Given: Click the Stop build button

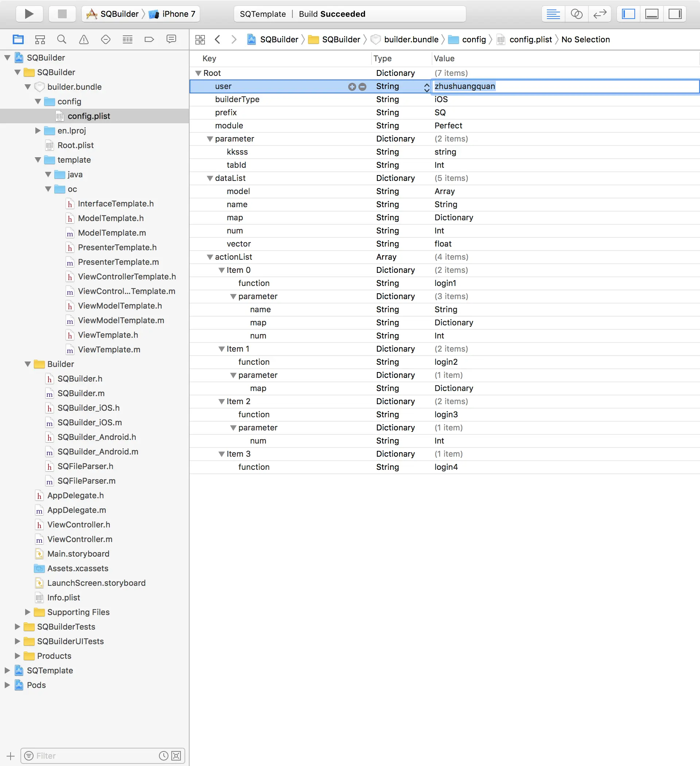Looking at the screenshot, I should [x=62, y=14].
